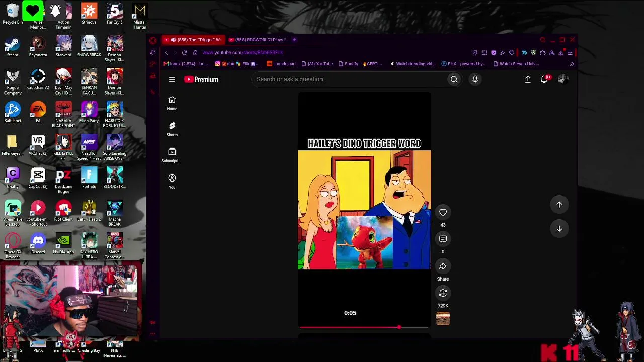The image size is (644, 362).
Task: Start voice search with microphone
Action: tap(475, 79)
